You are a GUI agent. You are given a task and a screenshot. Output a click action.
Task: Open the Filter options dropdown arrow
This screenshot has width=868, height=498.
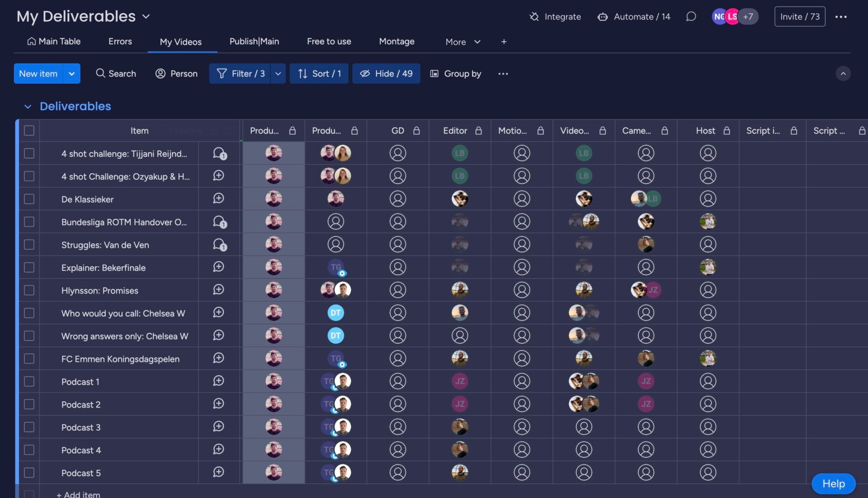point(278,74)
